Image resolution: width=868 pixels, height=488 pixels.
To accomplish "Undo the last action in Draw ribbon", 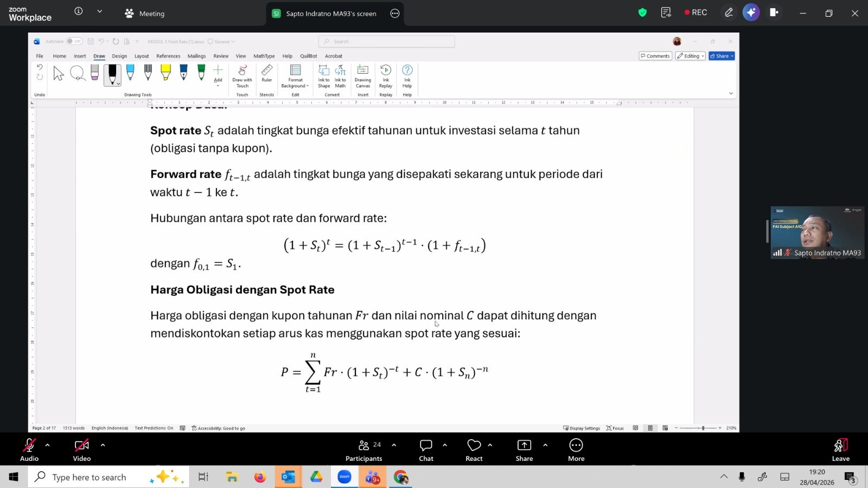I will point(40,67).
